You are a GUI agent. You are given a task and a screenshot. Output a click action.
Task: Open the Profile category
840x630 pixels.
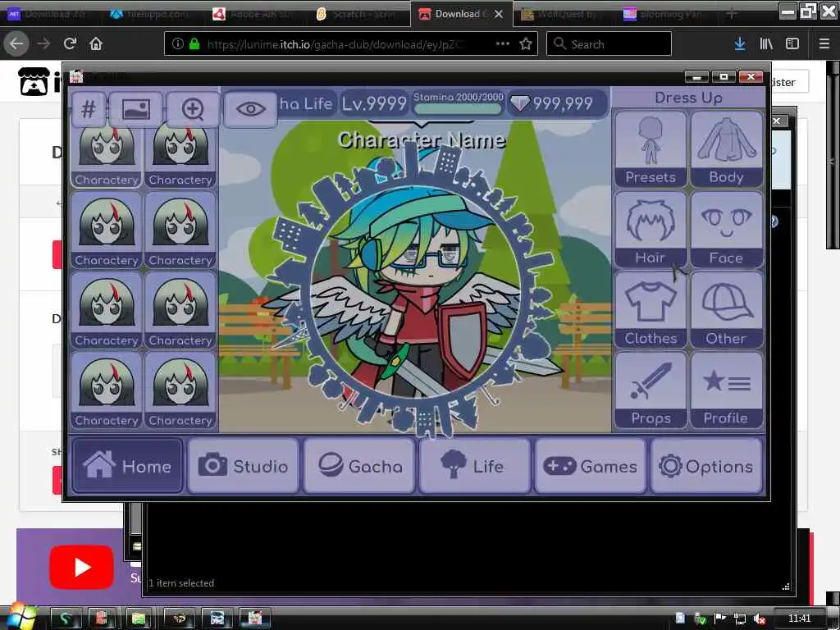pyautogui.click(x=727, y=390)
